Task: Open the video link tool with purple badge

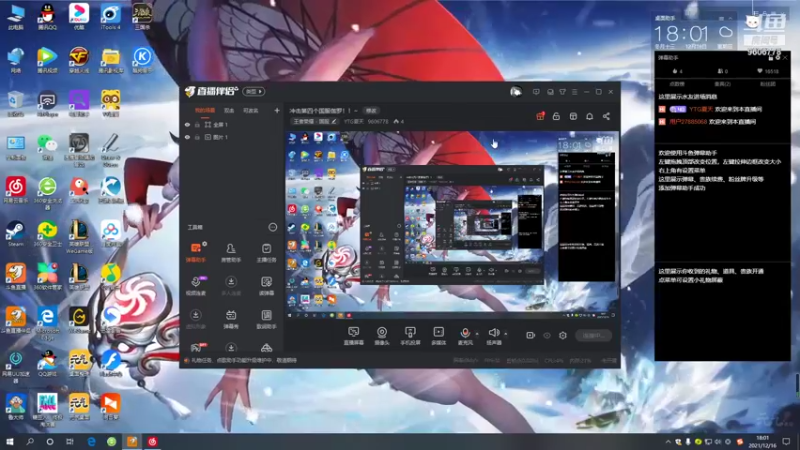Action: (x=196, y=285)
